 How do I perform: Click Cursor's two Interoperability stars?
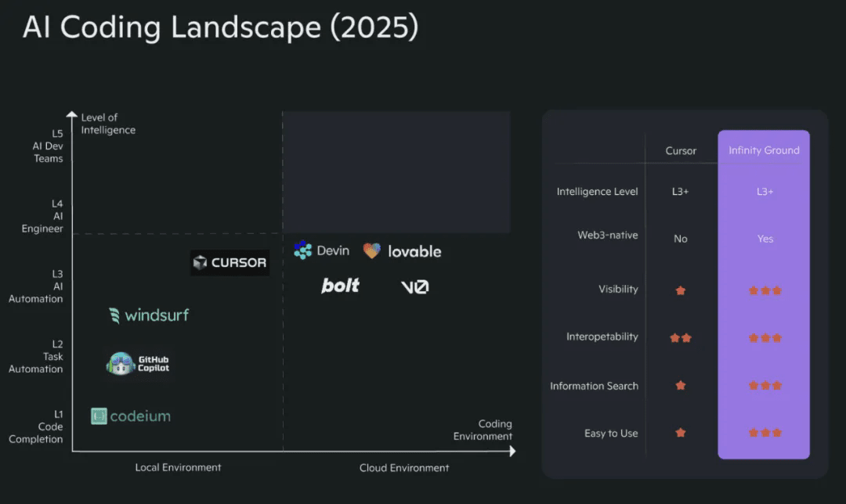click(681, 338)
